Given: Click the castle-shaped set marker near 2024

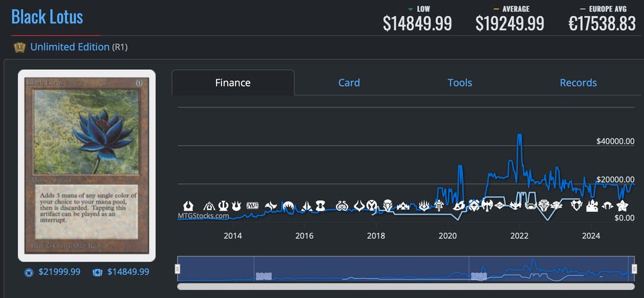Looking at the screenshot, I should pos(592,206).
